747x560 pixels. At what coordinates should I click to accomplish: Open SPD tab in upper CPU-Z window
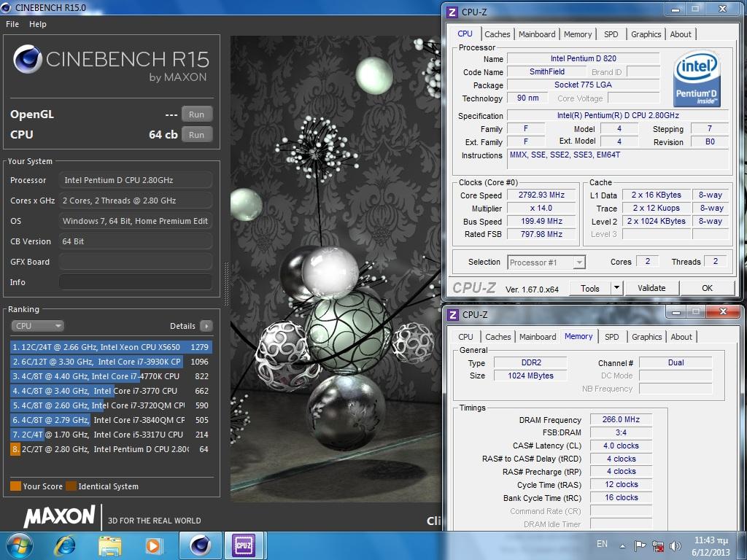pos(611,34)
